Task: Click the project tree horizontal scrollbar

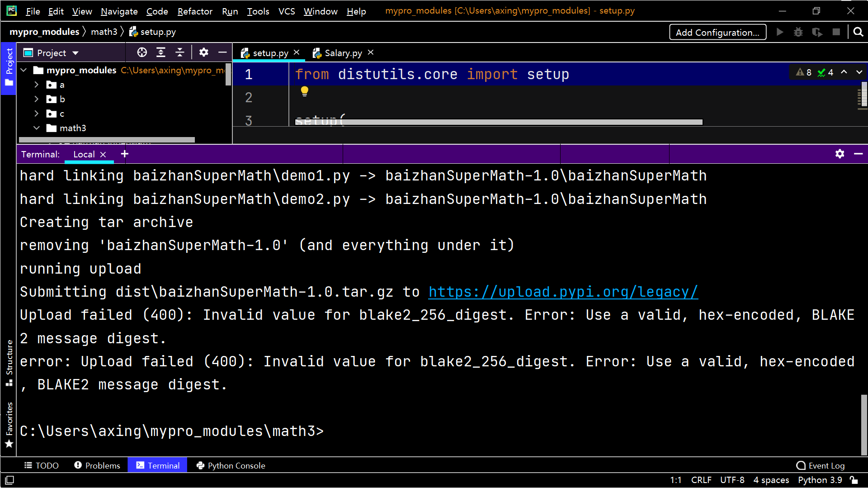Action: (x=107, y=140)
